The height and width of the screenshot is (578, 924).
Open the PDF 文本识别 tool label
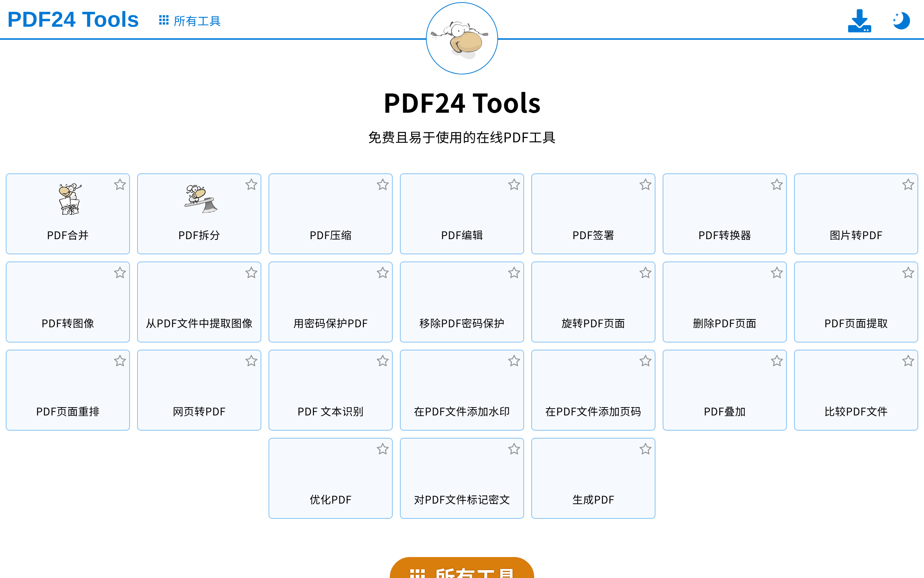click(331, 411)
